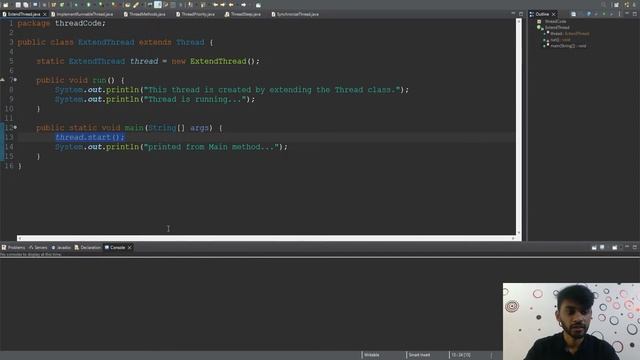Click the External Tools run icon

click(113, 5)
